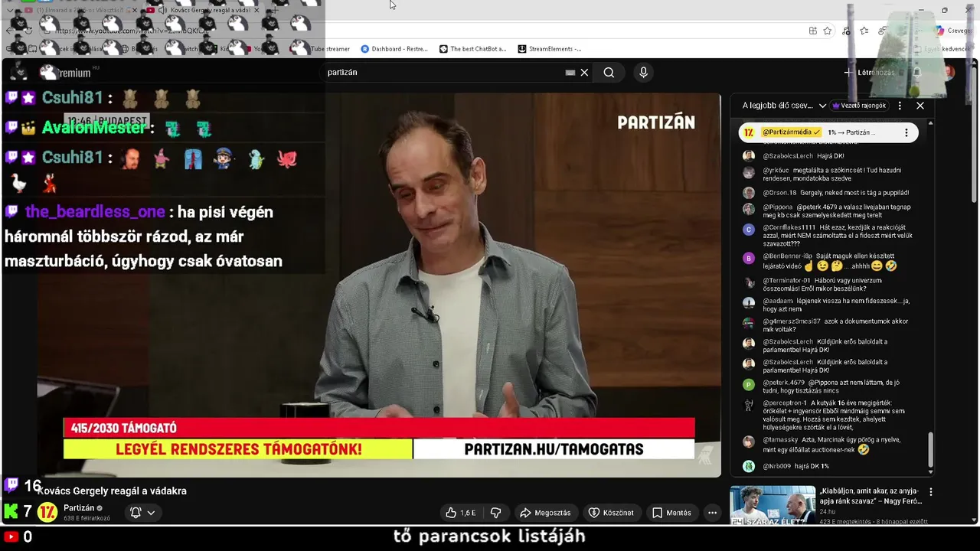Click the @SzabolcsLerch Hajrá DK! message
The image size is (980, 551).
point(804,156)
